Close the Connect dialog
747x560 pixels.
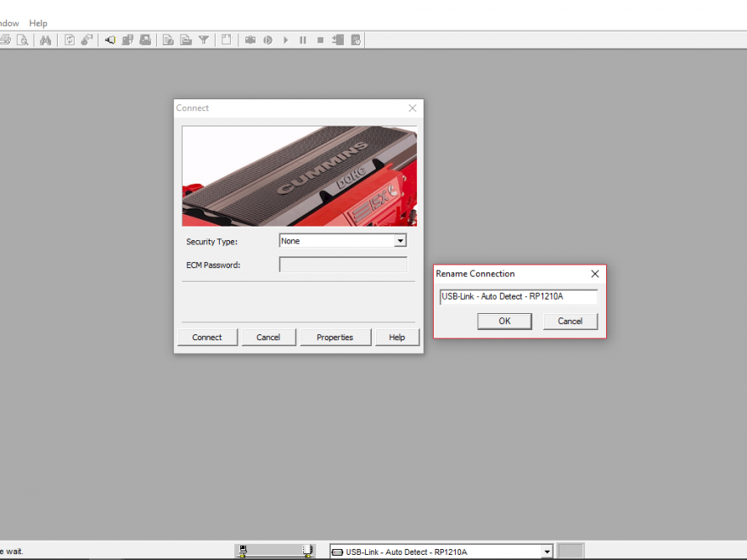[x=413, y=108]
